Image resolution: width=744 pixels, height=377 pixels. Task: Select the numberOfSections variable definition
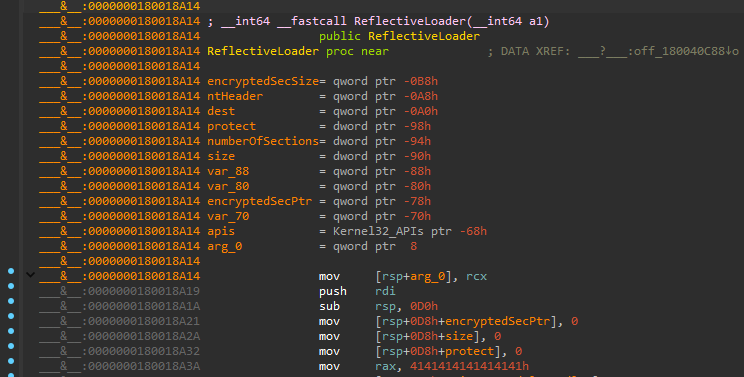pyautogui.click(x=263, y=141)
